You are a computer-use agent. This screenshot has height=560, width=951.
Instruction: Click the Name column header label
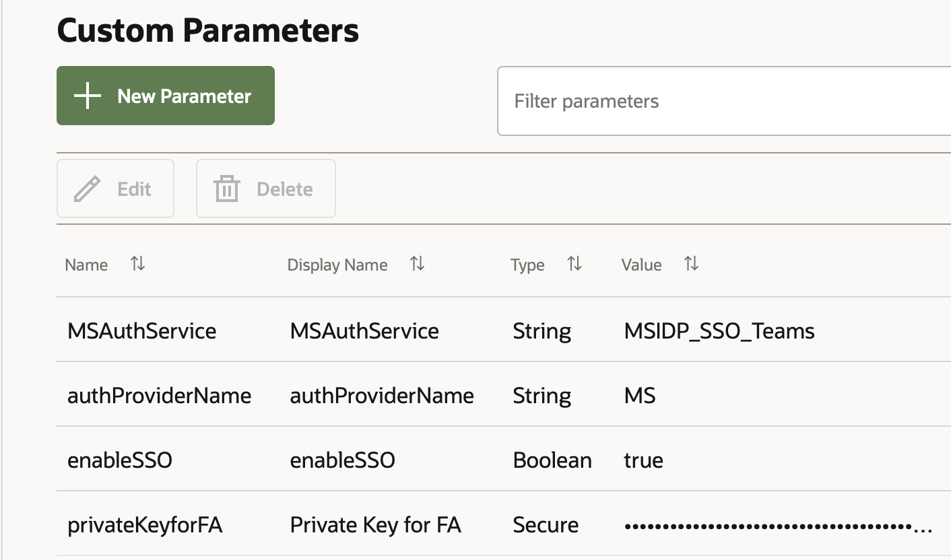coord(86,265)
